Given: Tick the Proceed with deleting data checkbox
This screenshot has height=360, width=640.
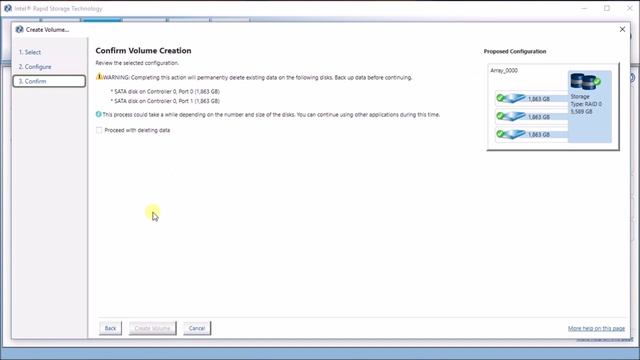Looking at the screenshot, I should click(99, 130).
